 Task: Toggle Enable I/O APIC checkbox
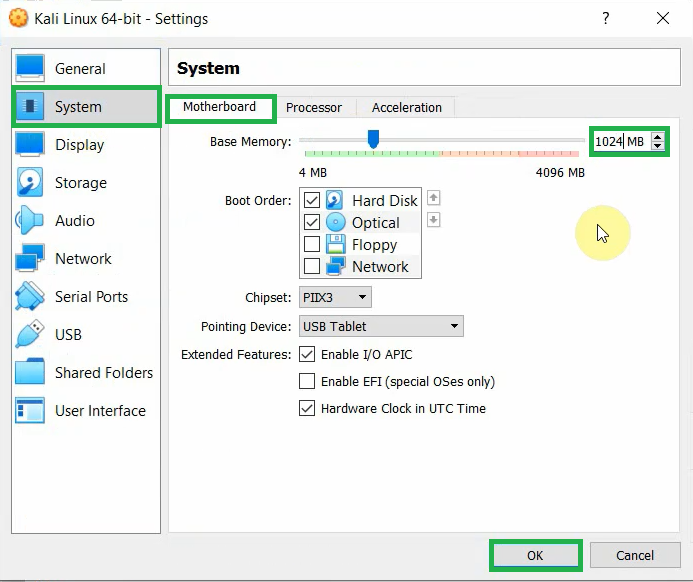[x=307, y=354]
